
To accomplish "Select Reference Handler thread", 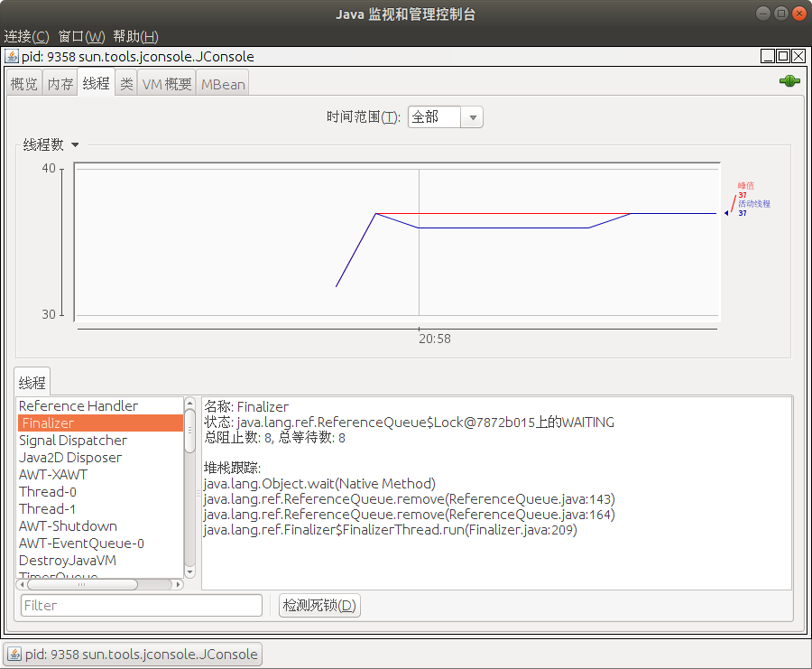I will pyautogui.click(x=100, y=405).
